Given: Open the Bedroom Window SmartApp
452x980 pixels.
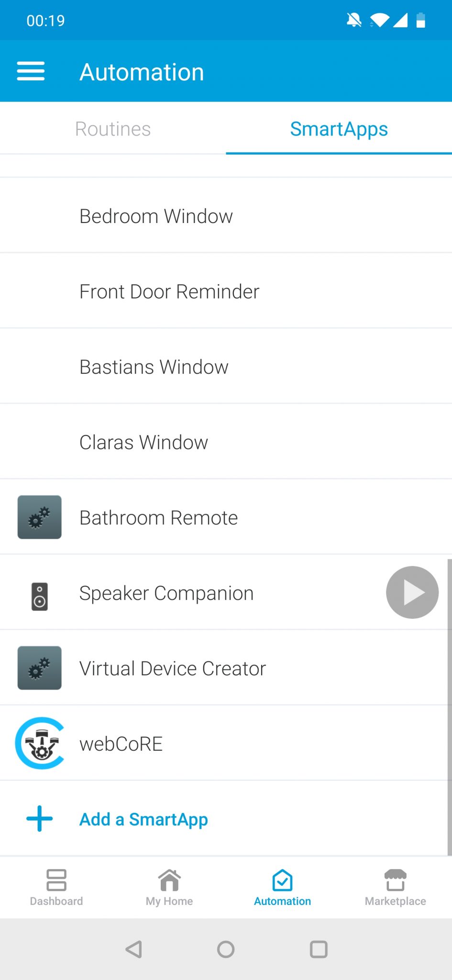Looking at the screenshot, I should coord(156,216).
